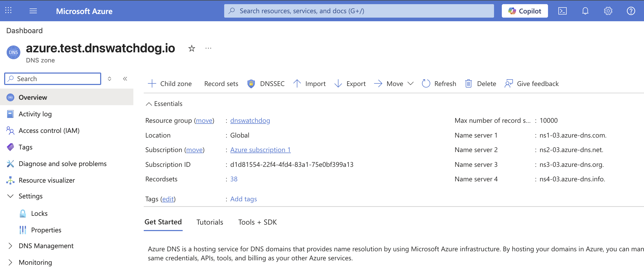The width and height of the screenshot is (644, 272).
Task: Click move link next to Subscription
Action: 194,150
